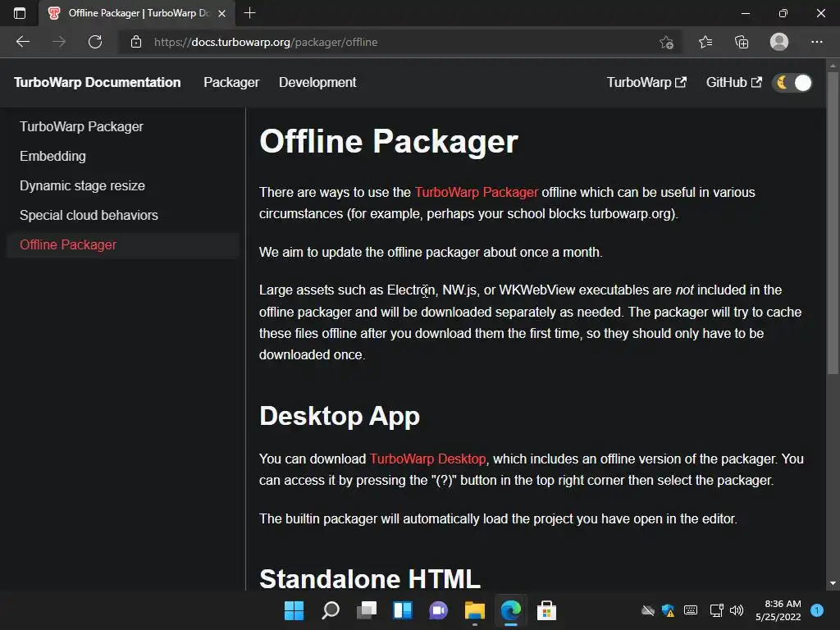Click the Forward navigation arrow
This screenshot has height=630, width=840.
59,42
